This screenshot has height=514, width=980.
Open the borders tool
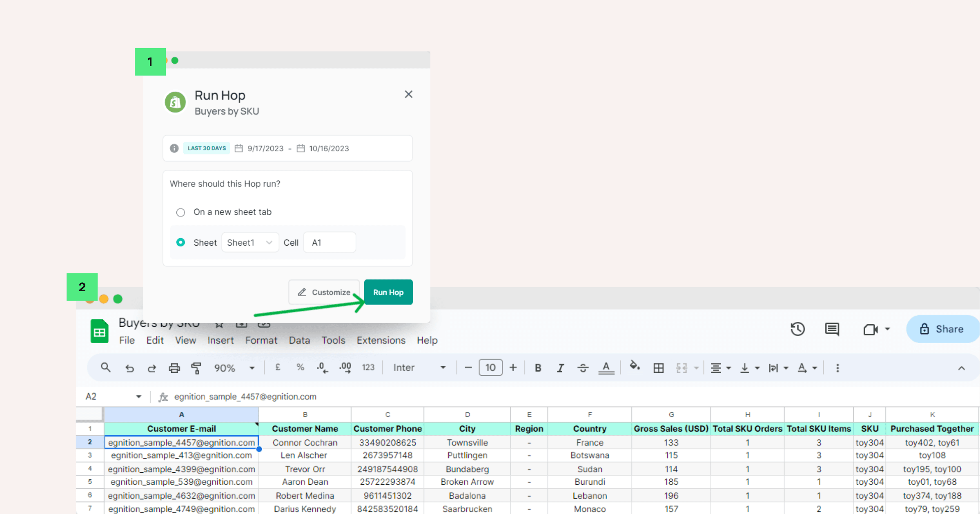[x=658, y=368]
